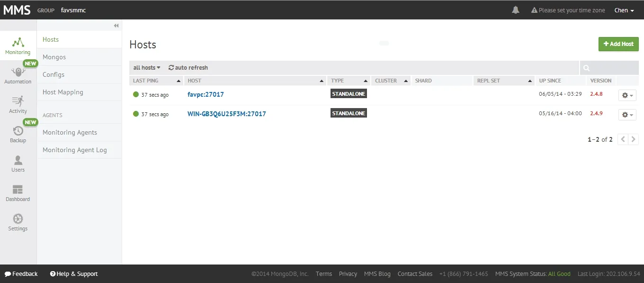Open the WIN-GB3Q6U25F3M:27017 host link

click(x=226, y=114)
